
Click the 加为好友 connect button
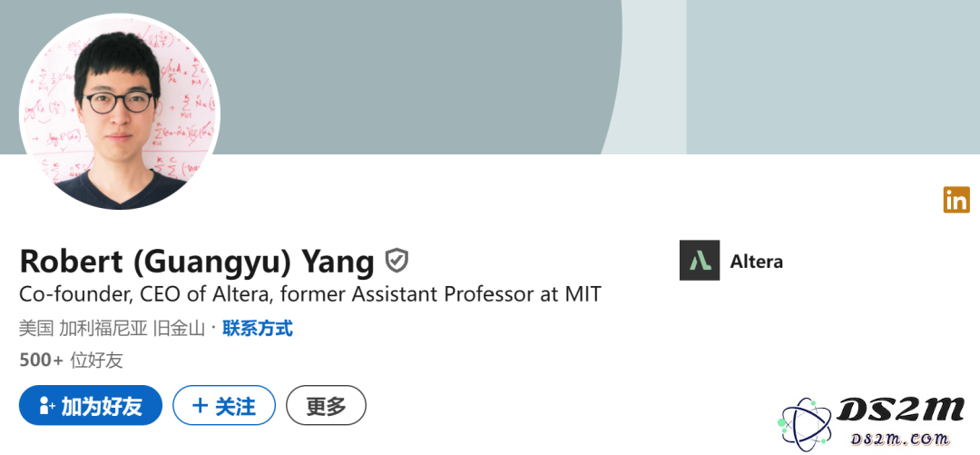91,406
